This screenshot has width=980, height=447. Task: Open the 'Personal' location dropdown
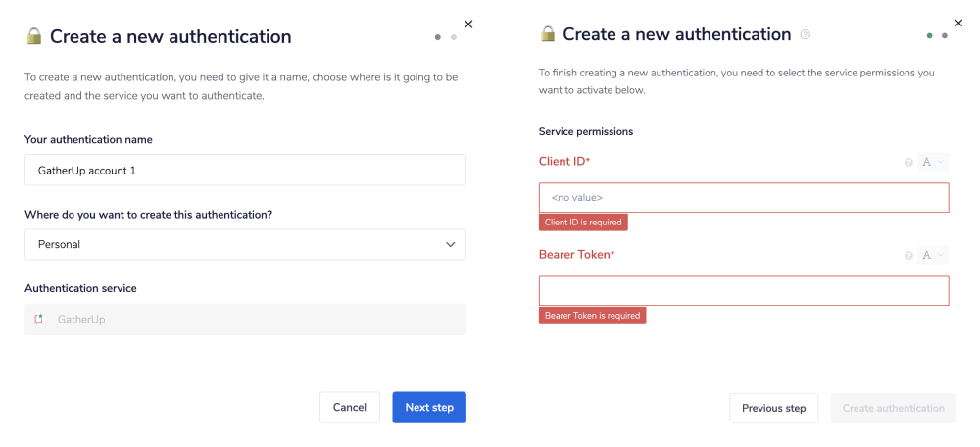pos(245,244)
